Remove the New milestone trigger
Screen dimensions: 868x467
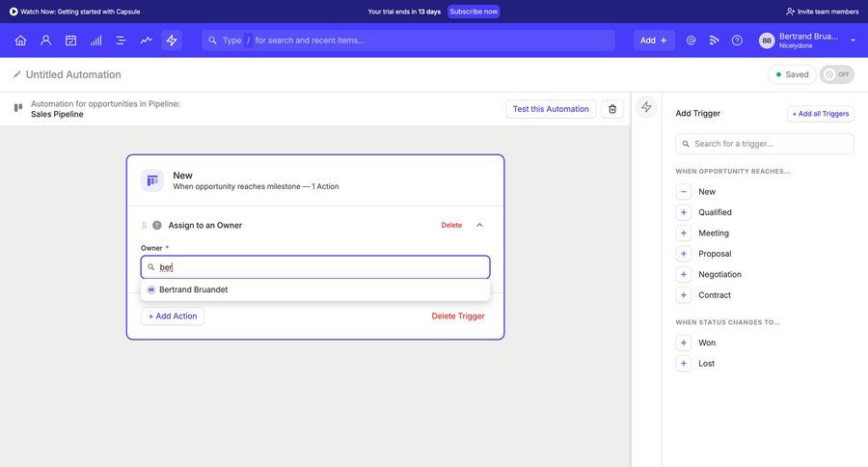click(x=684, y=192)
